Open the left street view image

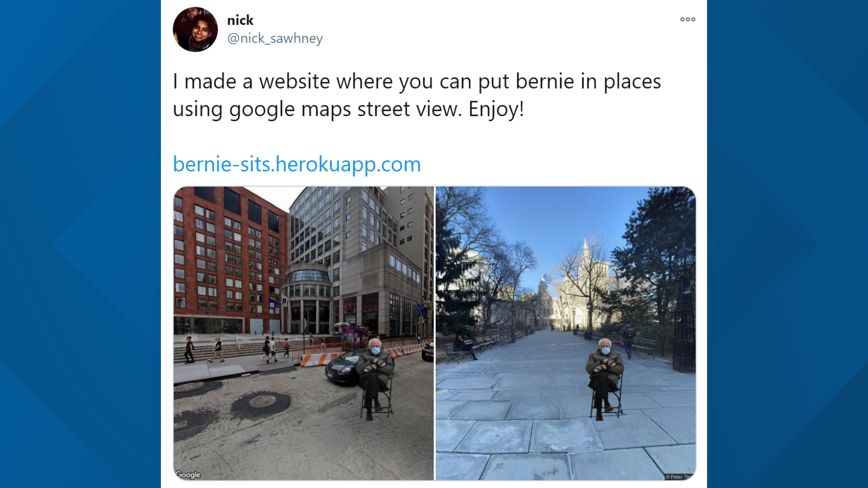click(x=303, y=333)
